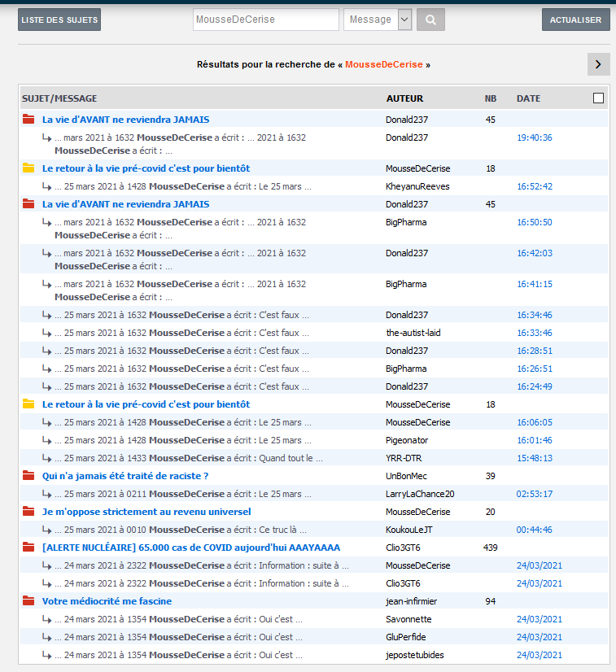This screenshot has height=672, width=616.
Task: Click red folder icon beside 'Qui n'a jamais été traité'
Action: click(x=28, y=476)
